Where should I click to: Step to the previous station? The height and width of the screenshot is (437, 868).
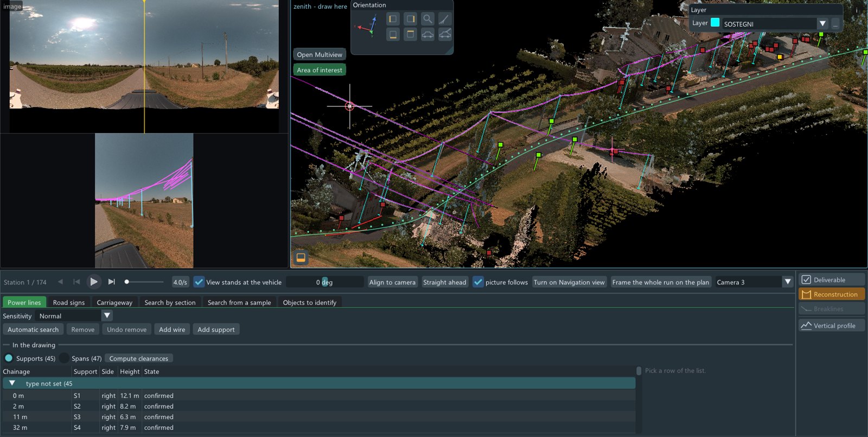pyautogui.click(x=60, y=282)
